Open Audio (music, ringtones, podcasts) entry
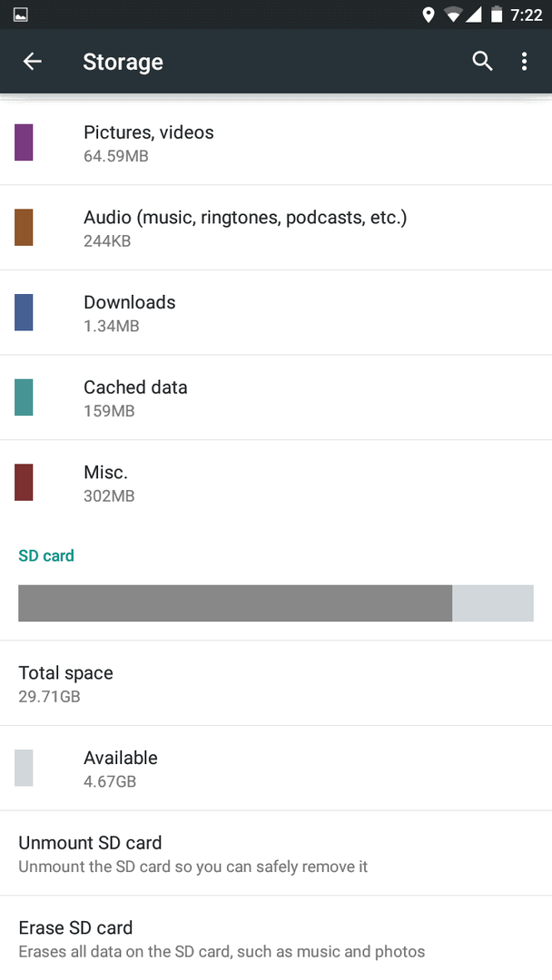552x980 pixels. (x=276, y=228)
